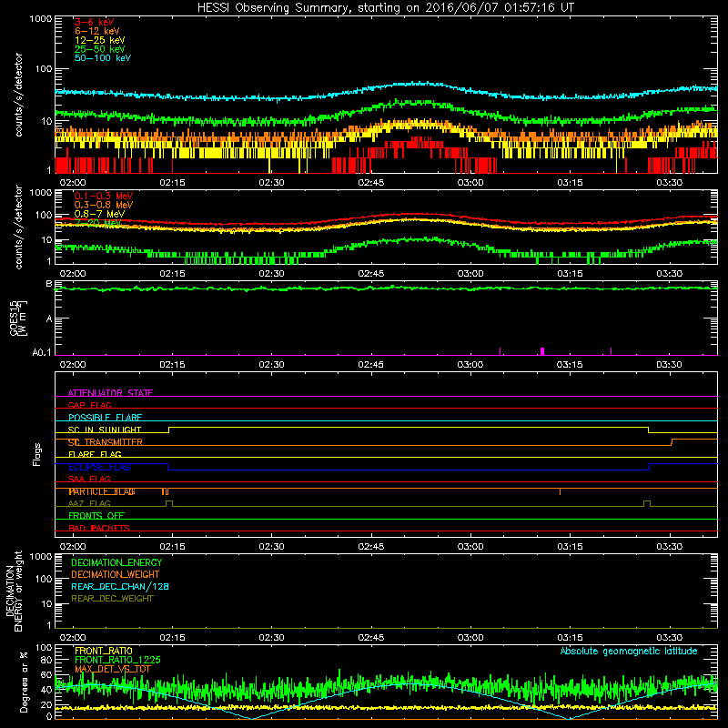This screenshot has height=728, width=728.
Task: Pick the '12-25 keV' legend label
Action: (100, 40)
